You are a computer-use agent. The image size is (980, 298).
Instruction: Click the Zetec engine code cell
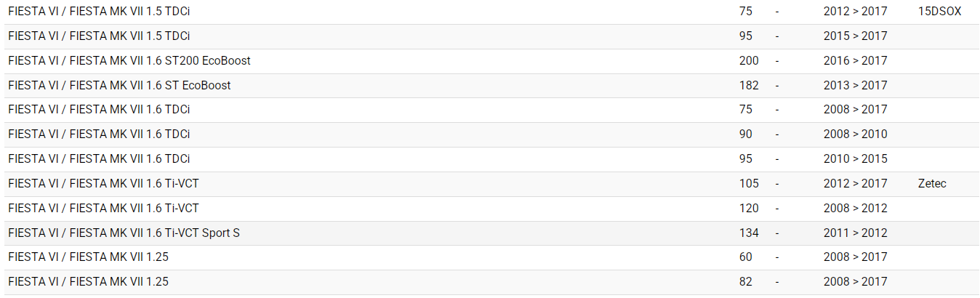click(932, 184)
